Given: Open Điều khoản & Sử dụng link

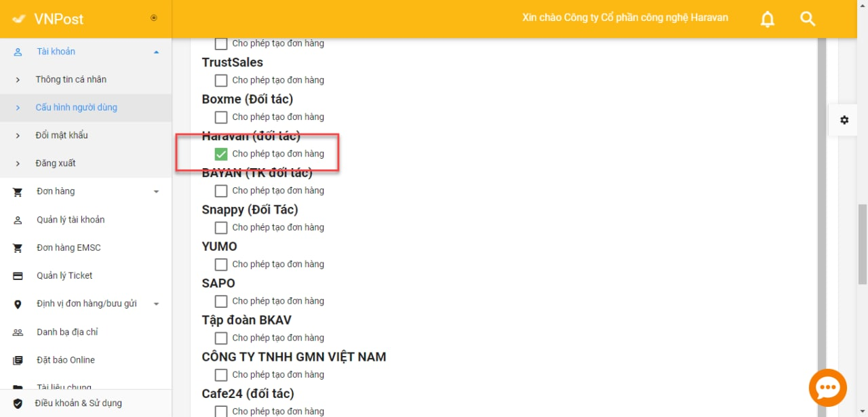Looking at the screenshot, I should pos(79,403).
